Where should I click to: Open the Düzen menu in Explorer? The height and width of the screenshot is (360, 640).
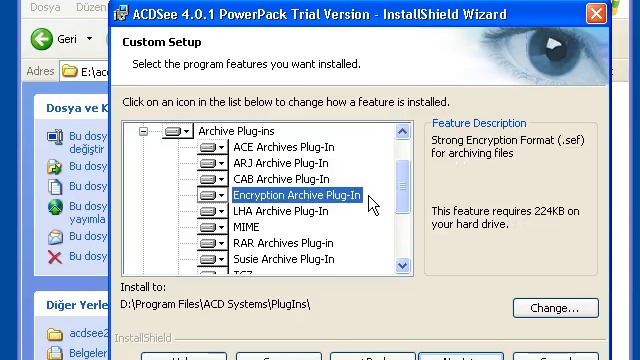(x=91, y=7)
